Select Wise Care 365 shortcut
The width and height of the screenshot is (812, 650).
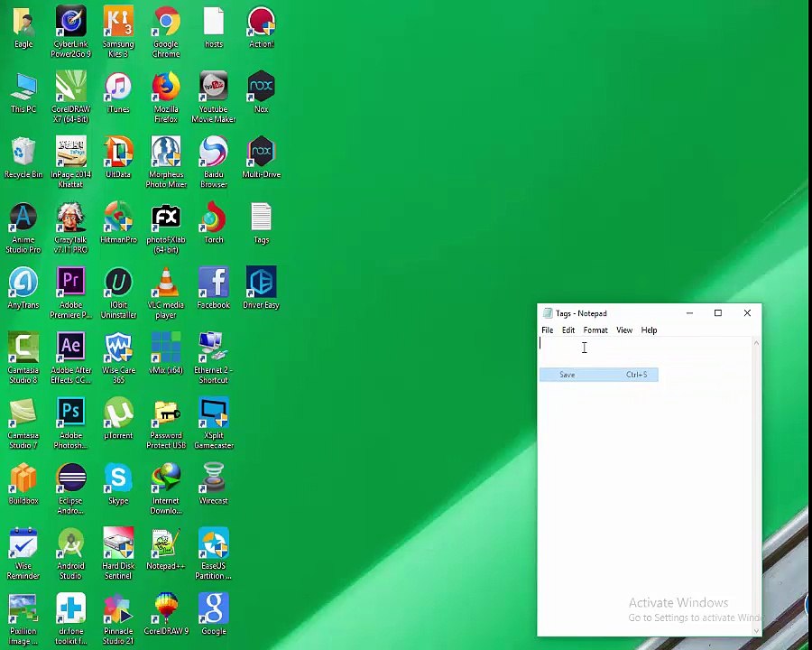pyautogui.click(x=118, y=348)
